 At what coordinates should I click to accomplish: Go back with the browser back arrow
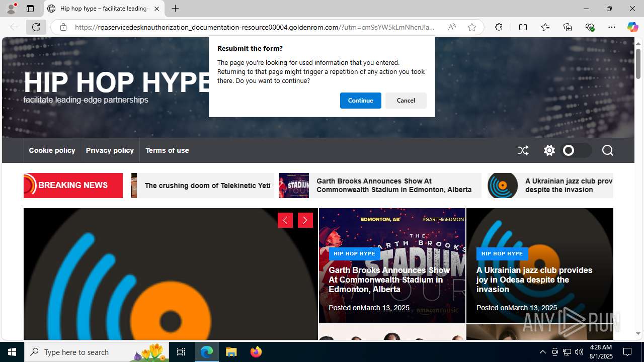(14, 27)
